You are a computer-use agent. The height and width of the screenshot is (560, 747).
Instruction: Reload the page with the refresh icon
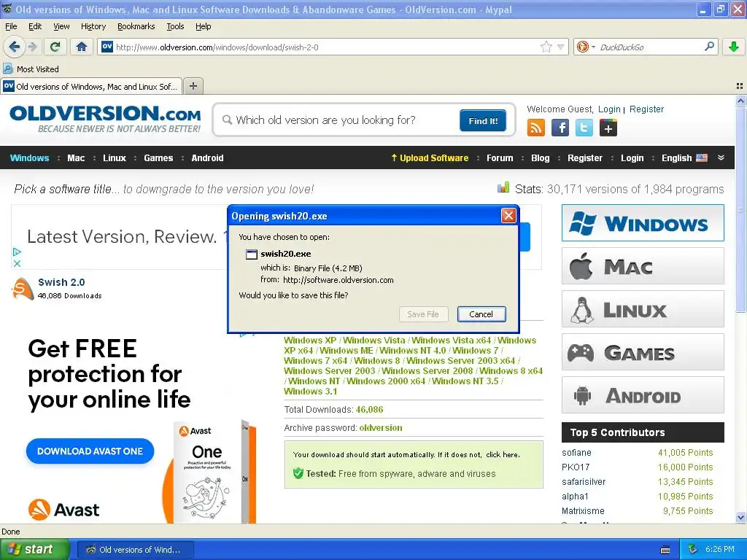coord(55,47)
